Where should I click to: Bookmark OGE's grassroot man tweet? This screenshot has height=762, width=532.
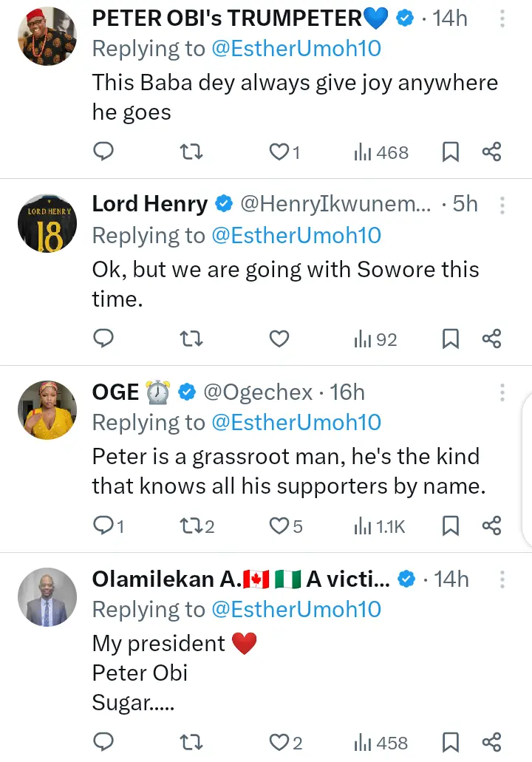click(450, 526)
